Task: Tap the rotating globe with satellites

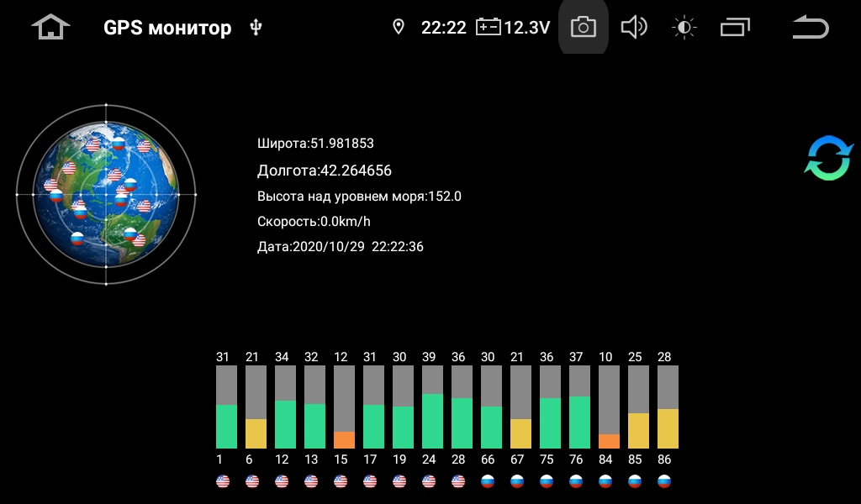Action: [x=106, y=193]
